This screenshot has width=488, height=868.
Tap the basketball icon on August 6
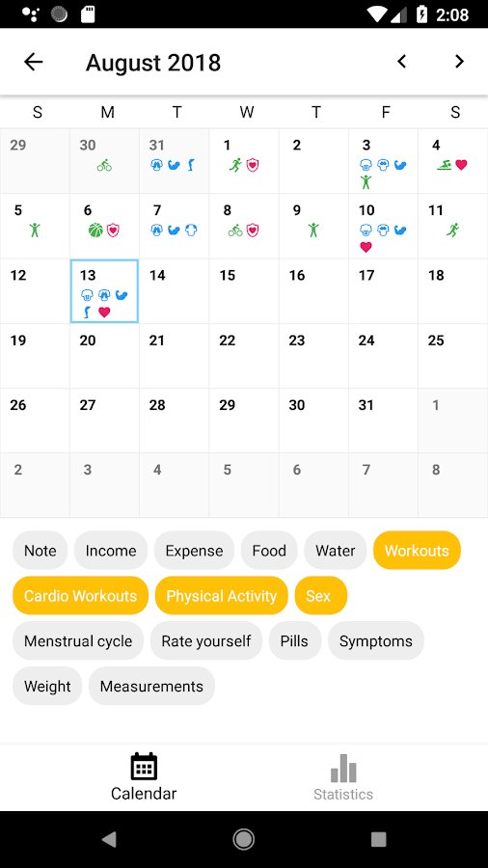95,230
